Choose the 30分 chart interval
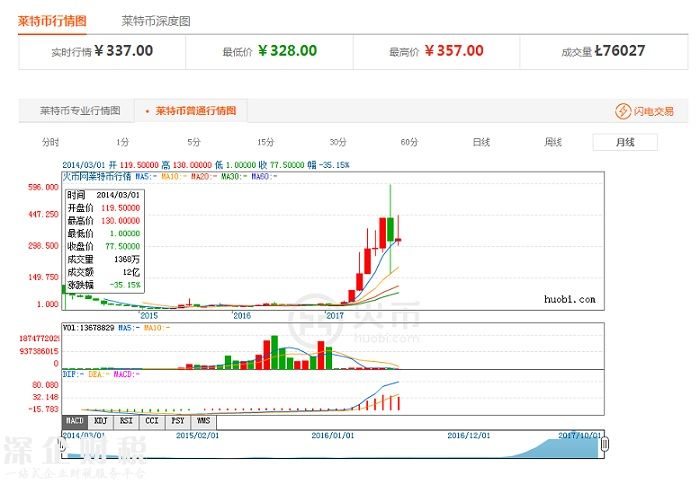The width and height of the screenshot is (700, 484). (338, 142)
